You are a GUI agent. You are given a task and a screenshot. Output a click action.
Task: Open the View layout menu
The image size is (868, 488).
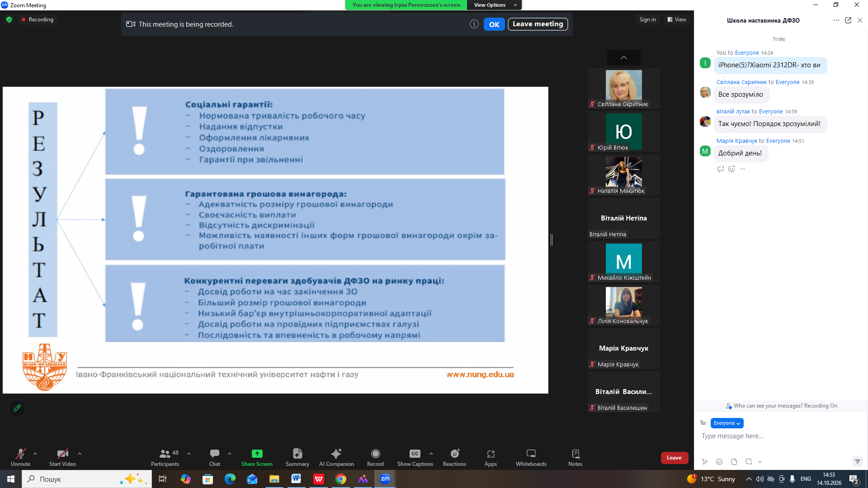coord(676,19)
